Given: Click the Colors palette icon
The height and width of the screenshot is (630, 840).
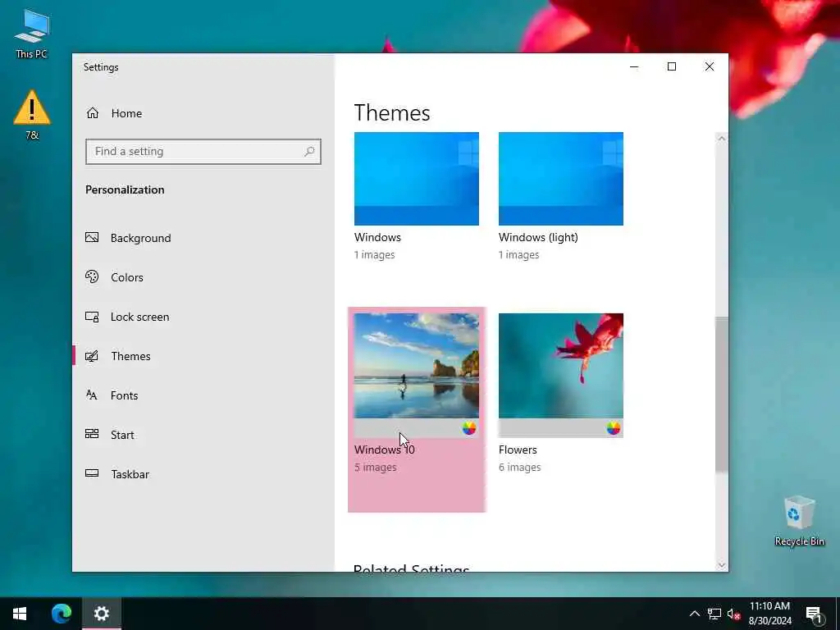Looking at the screenshot, I should pos(92,276).
